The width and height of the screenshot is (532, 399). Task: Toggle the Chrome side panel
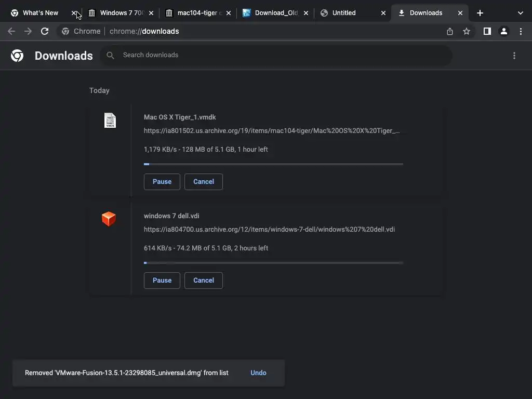(487, 31)
